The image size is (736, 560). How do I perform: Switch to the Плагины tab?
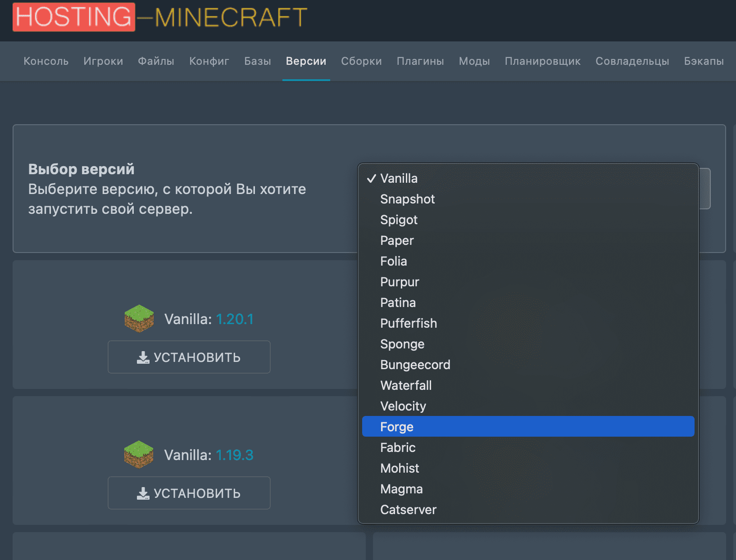(x=420, y=61)
